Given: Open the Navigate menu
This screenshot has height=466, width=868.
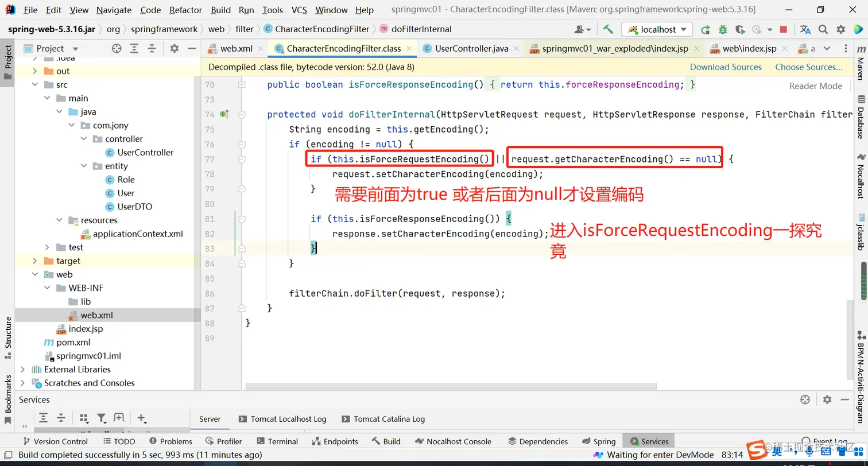Looking at the screenshot, I should point(114,10).
